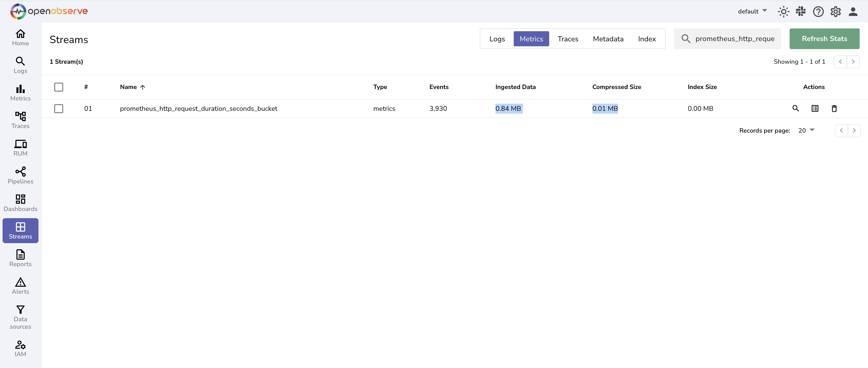Switch to the Traces stream tab

tap(568, 39)
